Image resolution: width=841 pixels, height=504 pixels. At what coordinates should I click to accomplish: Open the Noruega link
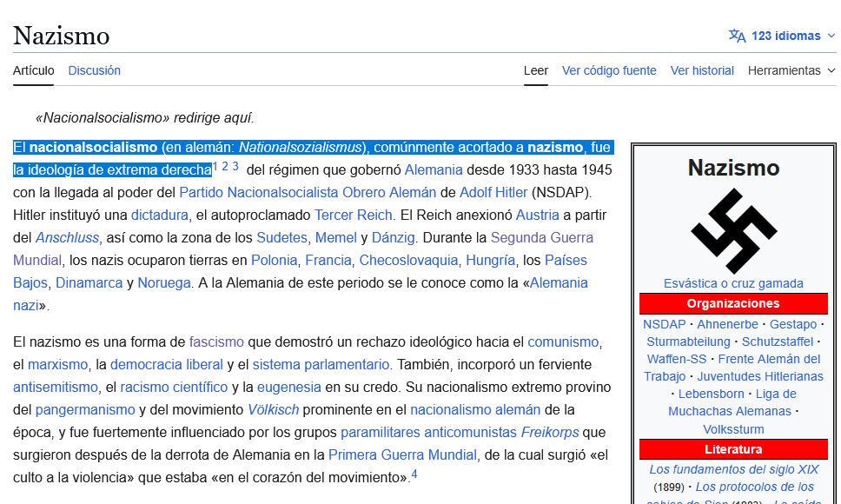click(x=164, y=282)
